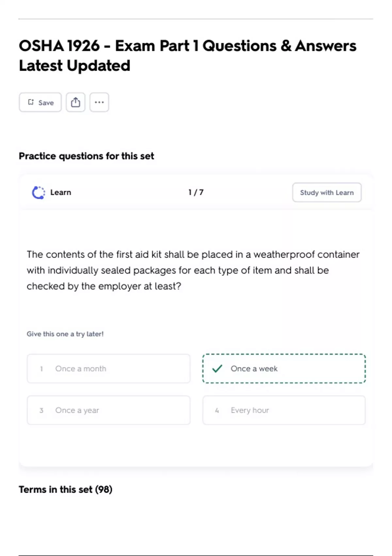The image size is (392, 556).
Task: Click the number 3 badge beside 'Once a year'
Action: click(x=41, y=410)
